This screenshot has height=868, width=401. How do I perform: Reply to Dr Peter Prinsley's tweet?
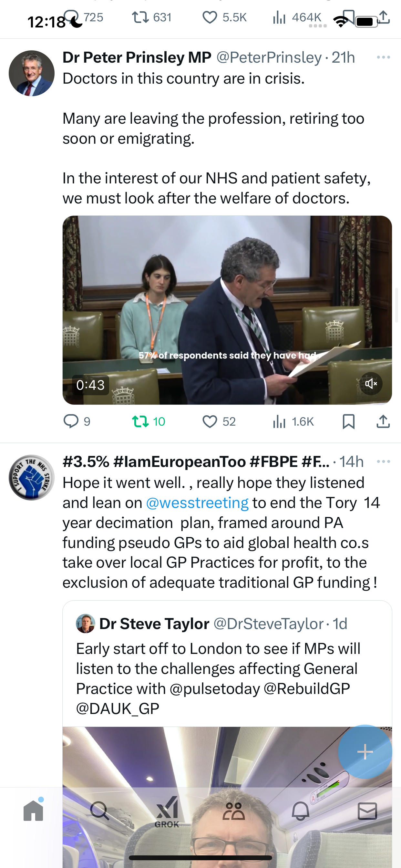(77, 421)
